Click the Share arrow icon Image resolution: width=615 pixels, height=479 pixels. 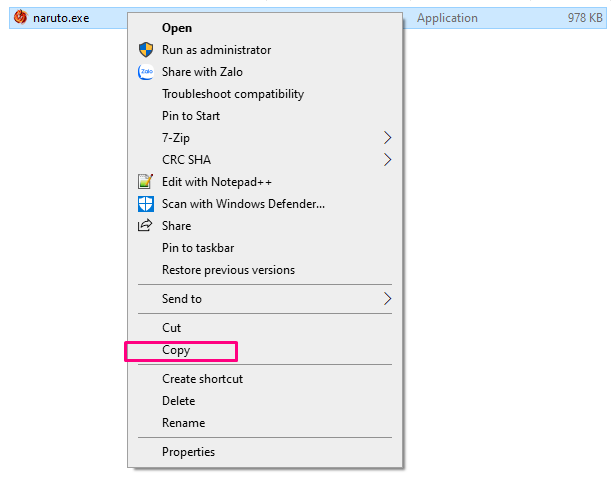pyautogui.click(x=145, y=226)
